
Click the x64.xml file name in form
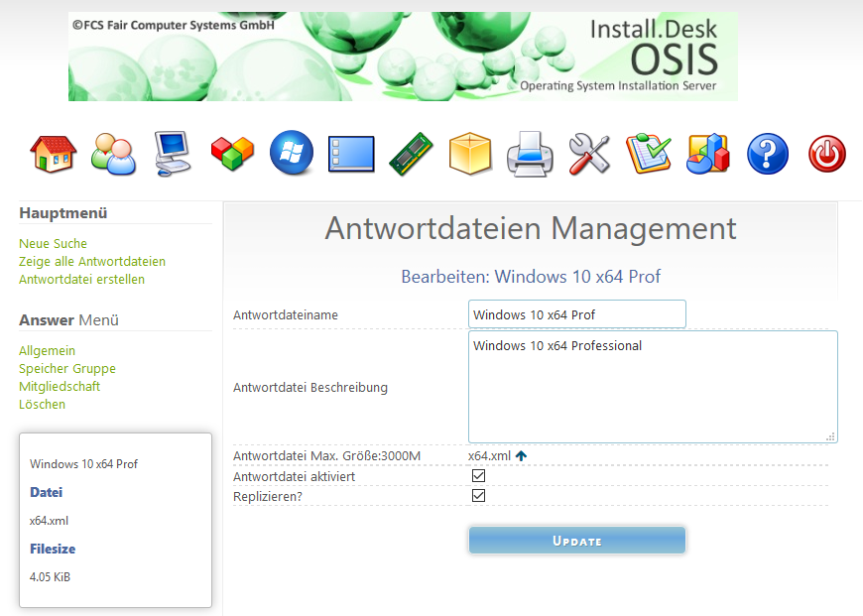click(489, 456)
